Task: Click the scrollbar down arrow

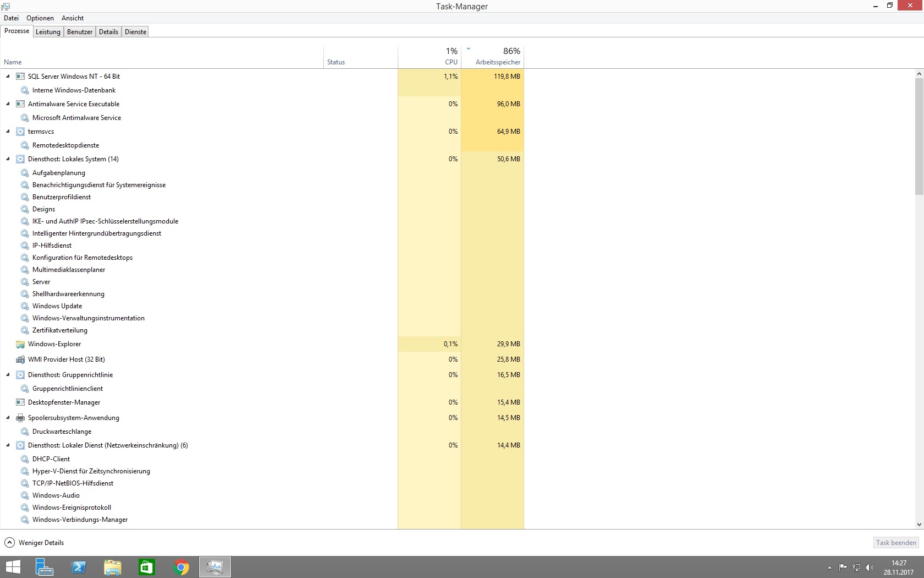Action: click(919, 525)
